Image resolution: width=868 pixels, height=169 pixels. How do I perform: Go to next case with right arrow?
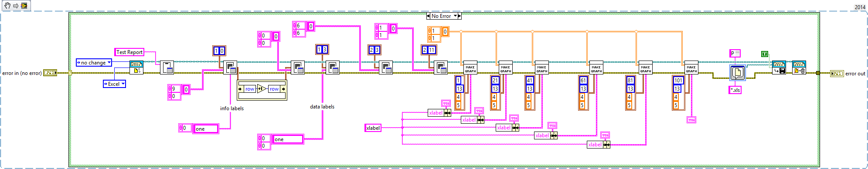click(x=460, y=16)
